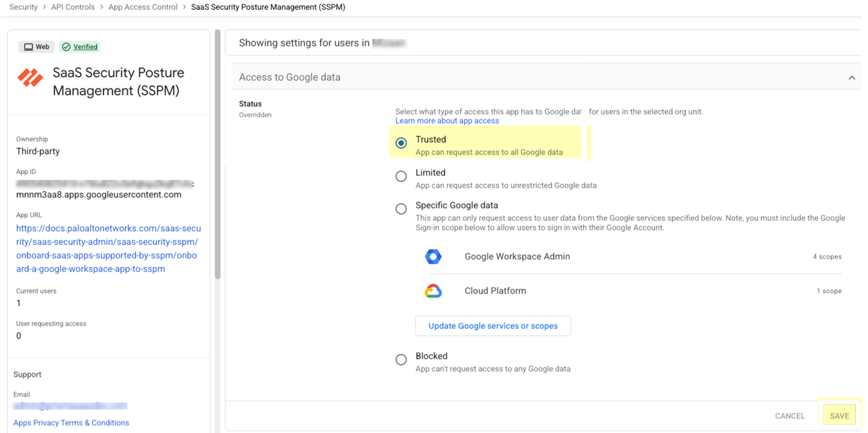This screenshot has height=433, width=868.
Task: Select the Trusted radio button
Action: pos(401,143)
